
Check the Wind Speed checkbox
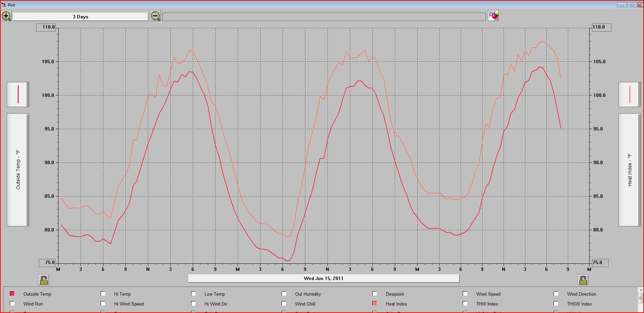coord(465,294)
